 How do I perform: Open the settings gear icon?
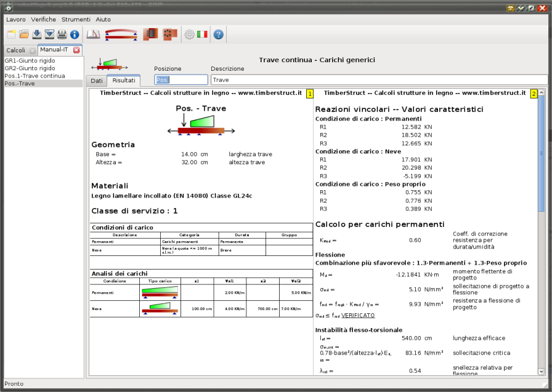[189, 34]
